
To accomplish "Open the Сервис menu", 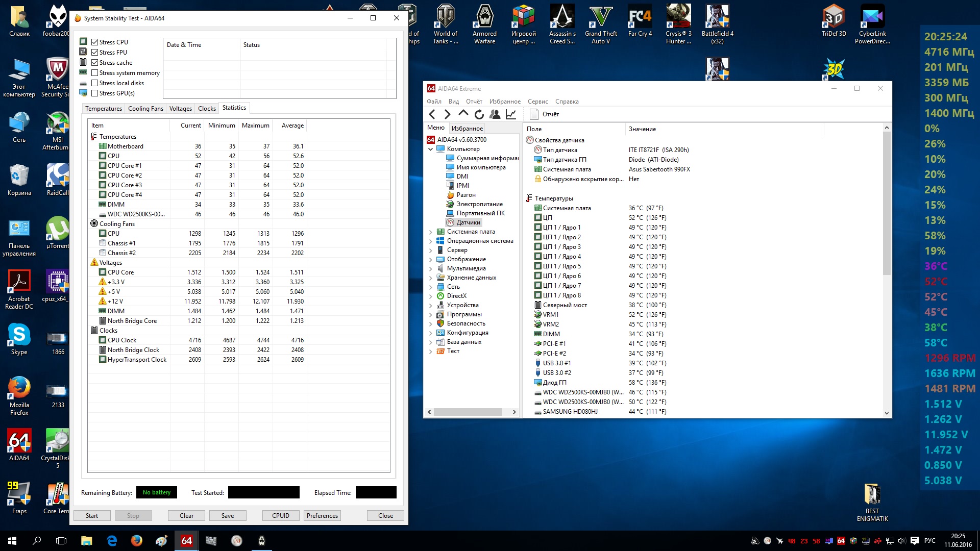I will [x=537, y=102].
